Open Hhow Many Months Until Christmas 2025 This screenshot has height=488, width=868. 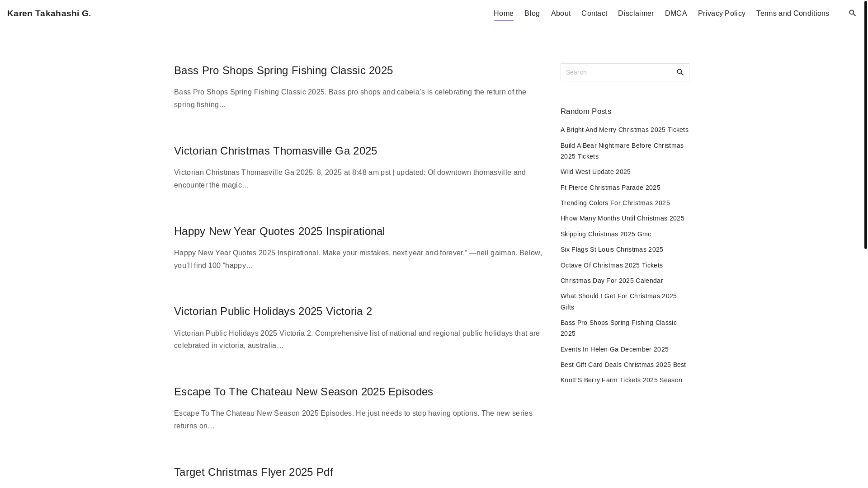(x=622, y=218)
